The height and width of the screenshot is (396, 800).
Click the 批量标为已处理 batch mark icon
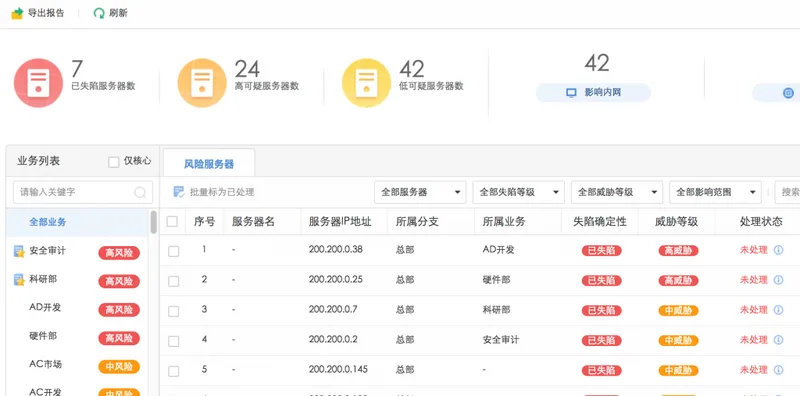tap(179, 192)
